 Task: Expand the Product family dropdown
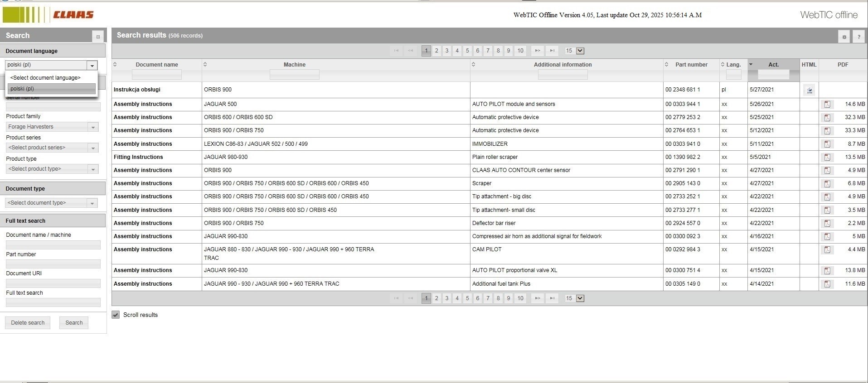[93, 127]
